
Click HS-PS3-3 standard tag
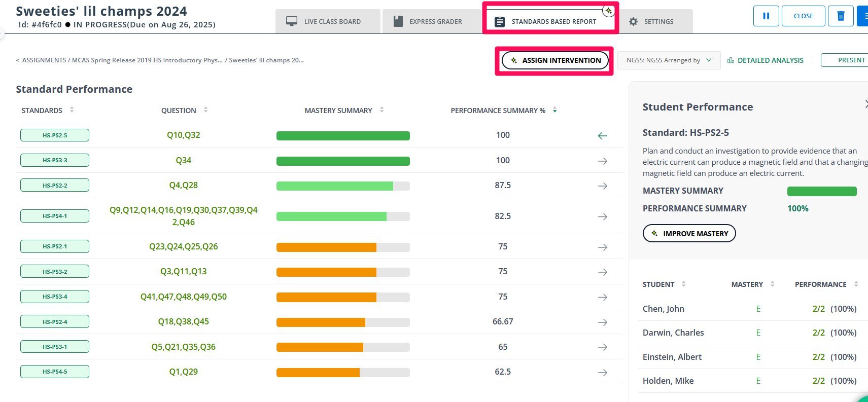[55, 160]
